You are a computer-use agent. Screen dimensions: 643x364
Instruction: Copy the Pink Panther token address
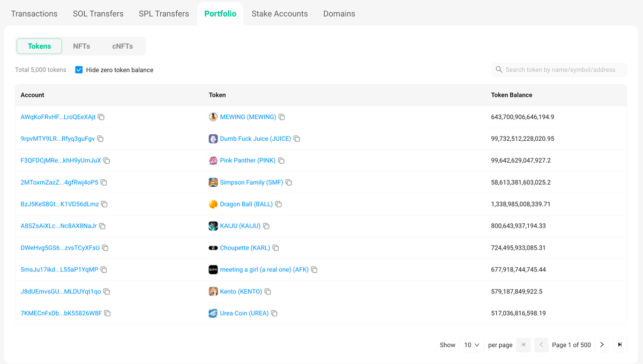coord(281,160)
